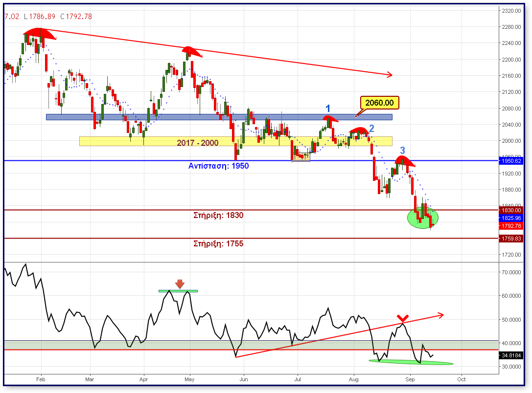
Task: Click the dark red 1830.00 price tag
Action: 511,210
